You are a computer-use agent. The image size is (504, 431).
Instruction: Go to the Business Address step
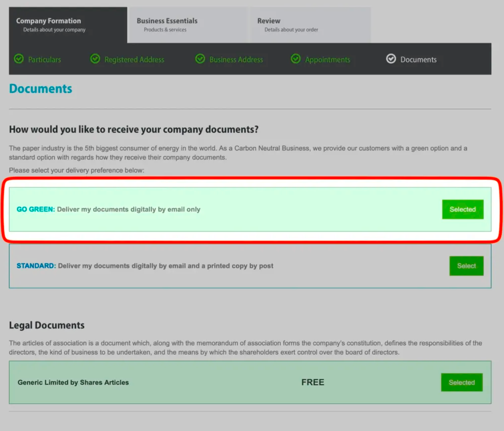236,60
